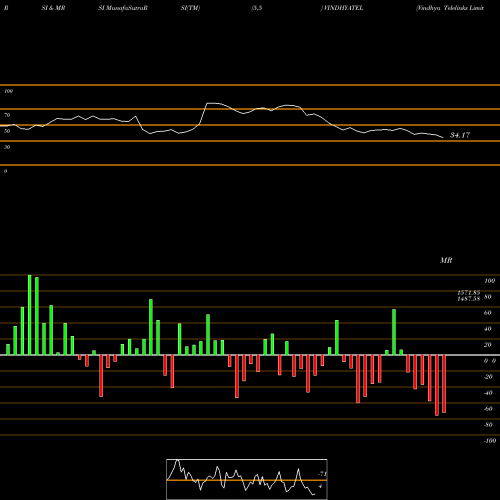Click the end point of the RSI line
The width and height of the screenshot is (500, 500).
pos(443,137)
